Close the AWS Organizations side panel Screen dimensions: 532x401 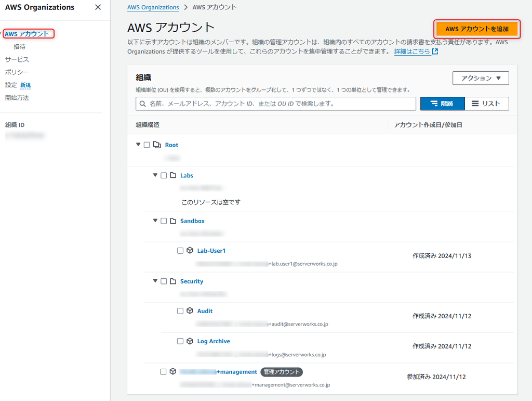point(98,7)
